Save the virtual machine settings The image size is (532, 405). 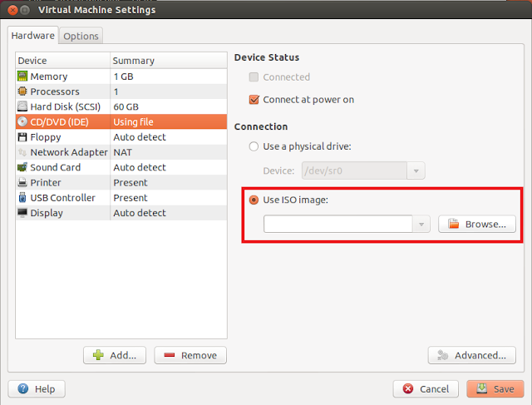click(495, 388)
